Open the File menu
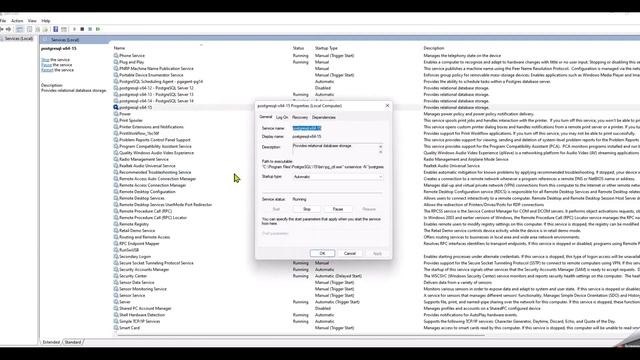This screenshot has height=360, width=640. [x=2, y=20]
